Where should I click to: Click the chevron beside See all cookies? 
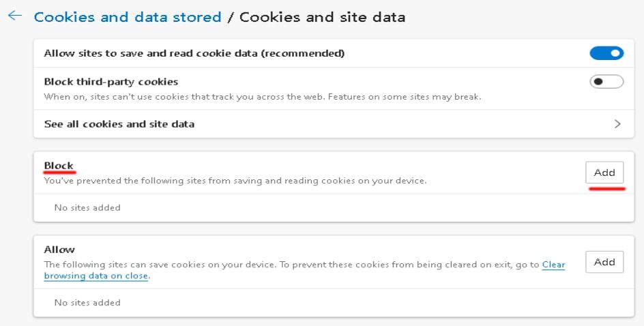click(x=617, y=124)
